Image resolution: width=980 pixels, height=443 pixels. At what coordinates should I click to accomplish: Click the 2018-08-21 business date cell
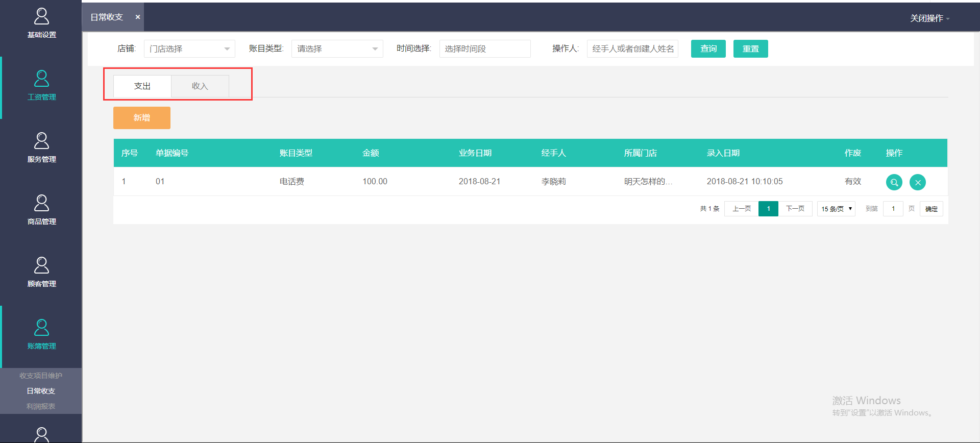479,182
